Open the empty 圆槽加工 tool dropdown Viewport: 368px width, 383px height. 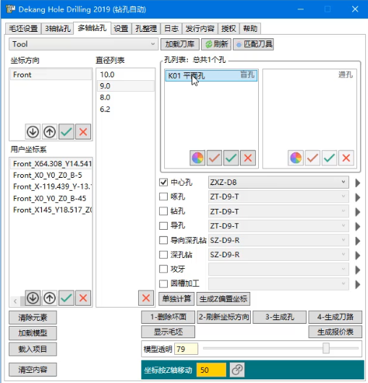[278, 284]
